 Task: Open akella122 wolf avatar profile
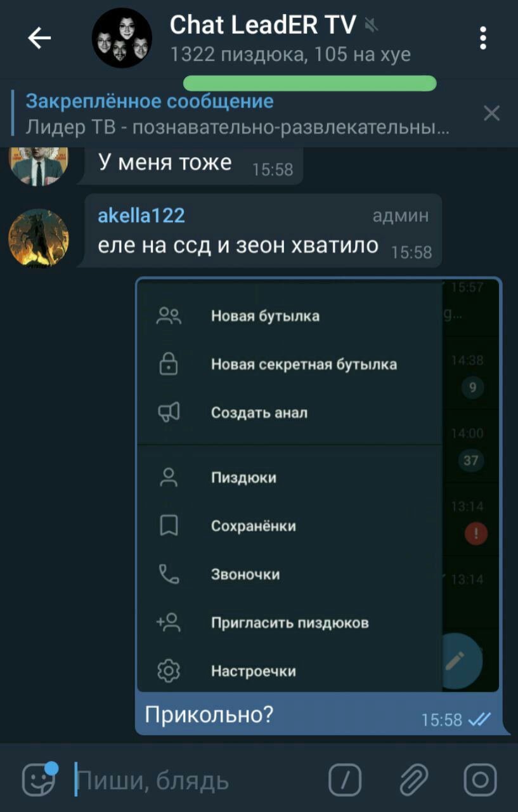(x=39, y=238)
